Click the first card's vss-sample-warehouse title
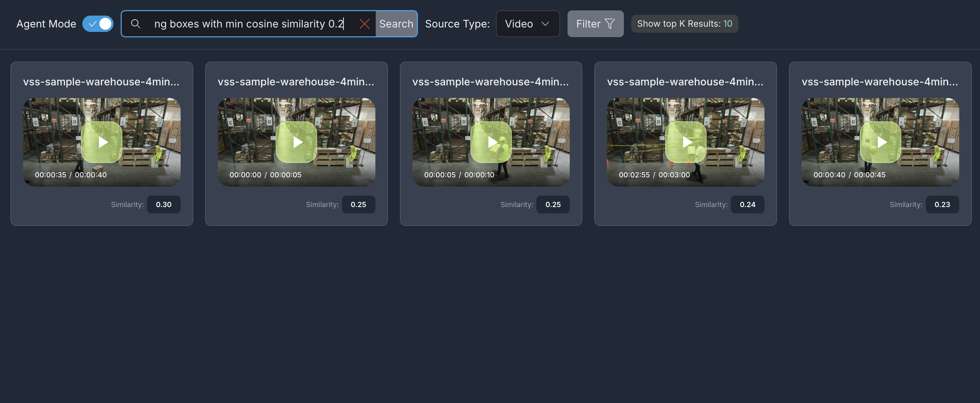The width and height of the screenshot is (980, 403). [101, 81]
